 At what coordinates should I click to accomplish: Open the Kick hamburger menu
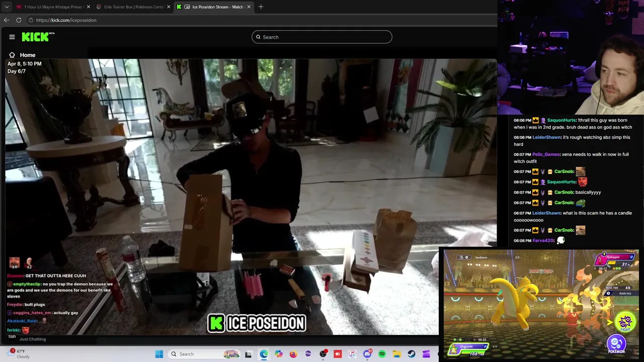[12, 37]
